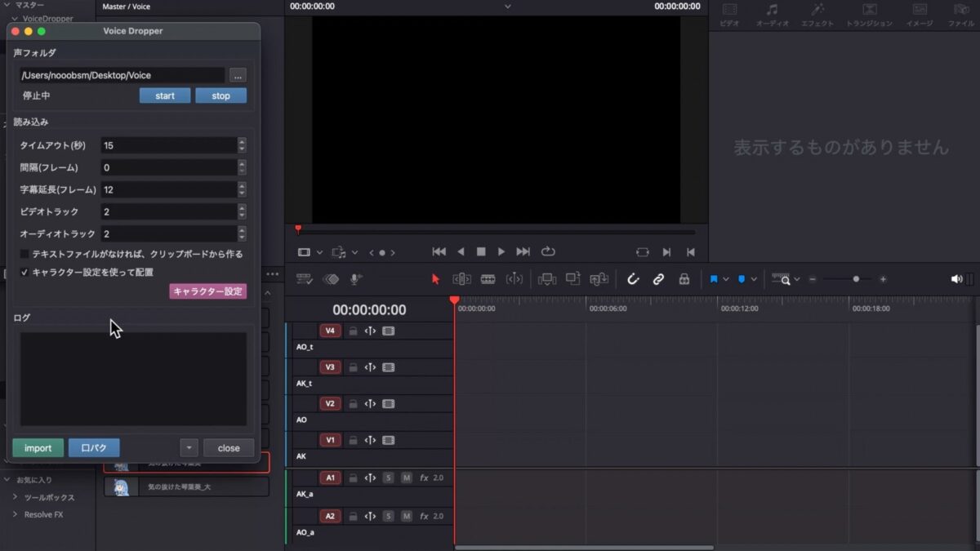
Task: Click the start button in Voice Dropper
Action: (164, 95)
